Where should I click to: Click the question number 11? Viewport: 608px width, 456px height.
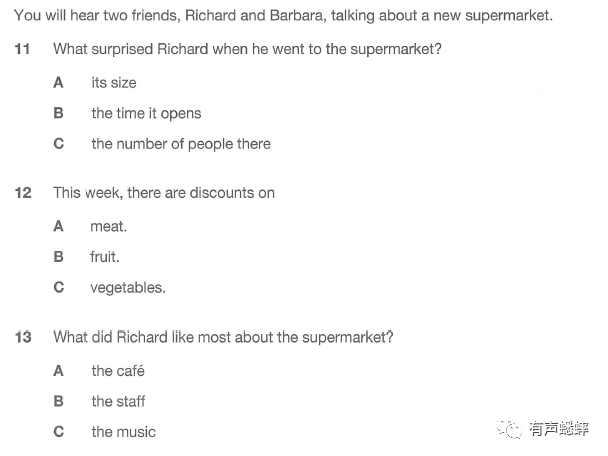(x=22, y=49)
